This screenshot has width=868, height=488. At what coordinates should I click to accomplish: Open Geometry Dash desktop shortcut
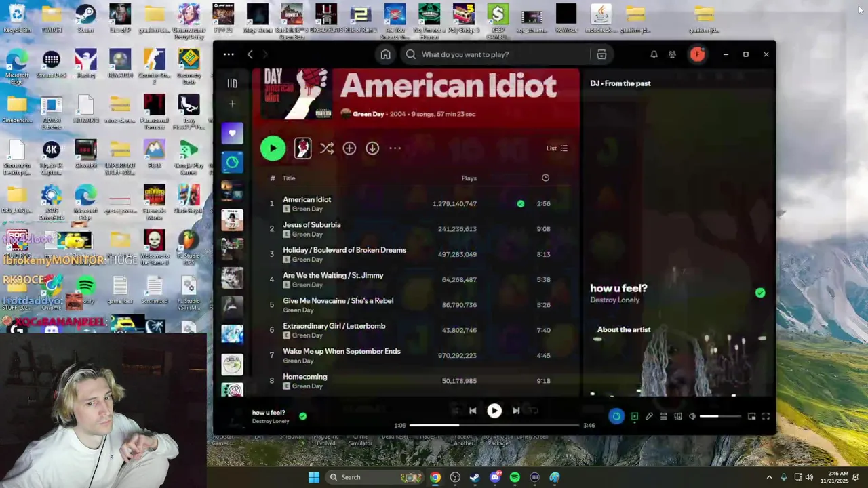(189, 64)
